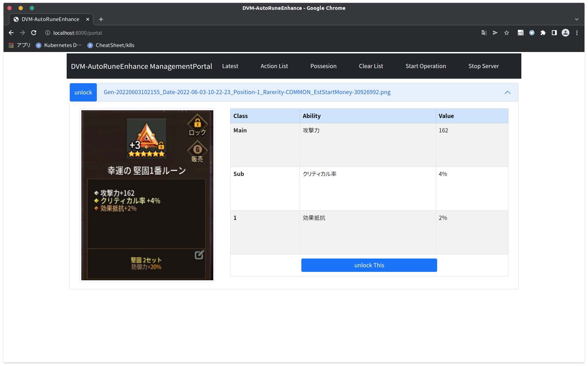Translate the page using the Google Translate icon

[x=484, y=33]
